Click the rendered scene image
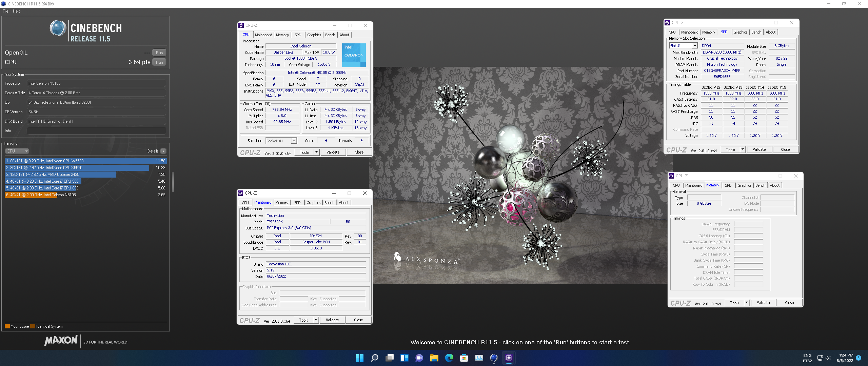This screenshot has height=366, width=868. pos(520,175)
